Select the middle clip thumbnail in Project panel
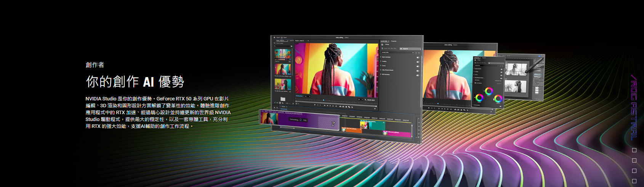 pyautogui.click(x=283, y=69)
